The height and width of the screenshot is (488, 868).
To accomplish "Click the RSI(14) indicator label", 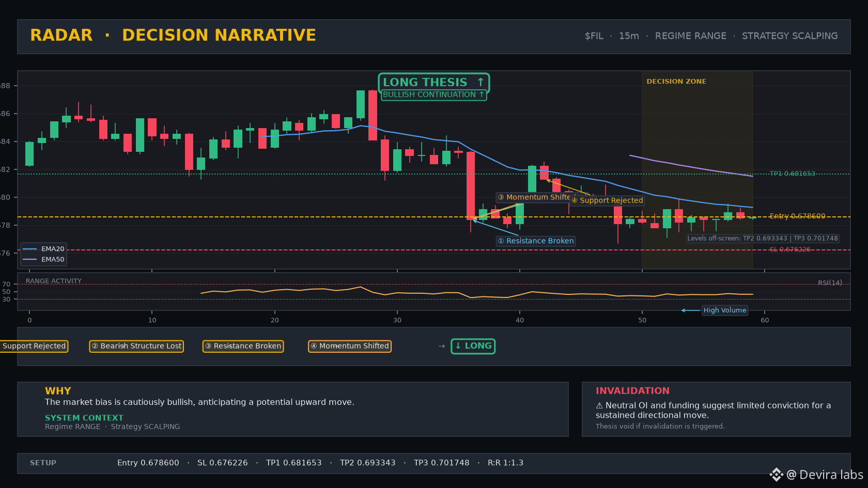I will click(x=830, y=283).
